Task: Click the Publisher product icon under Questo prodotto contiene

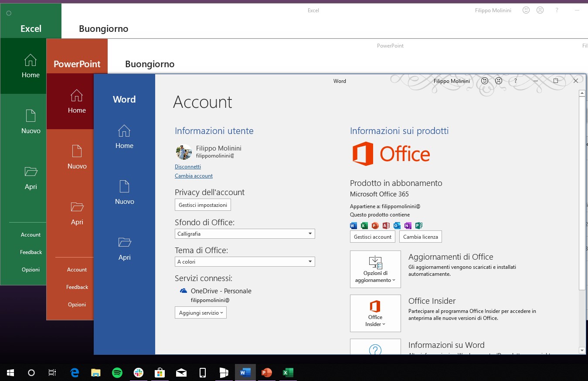Action: pos(419,226)
